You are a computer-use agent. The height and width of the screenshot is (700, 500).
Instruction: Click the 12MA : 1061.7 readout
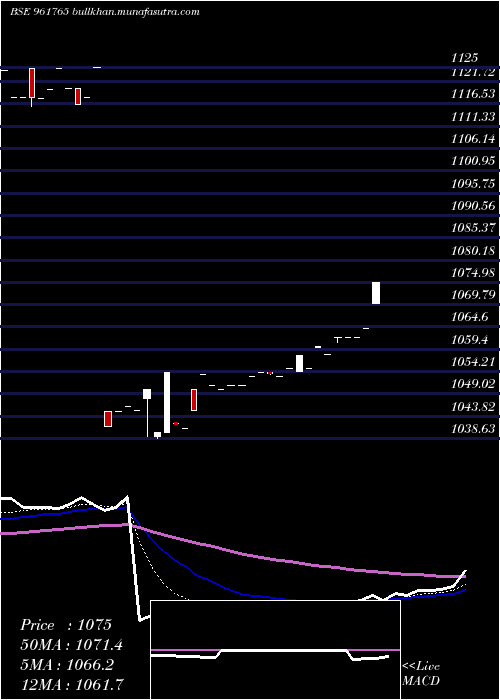click(71, 684)
